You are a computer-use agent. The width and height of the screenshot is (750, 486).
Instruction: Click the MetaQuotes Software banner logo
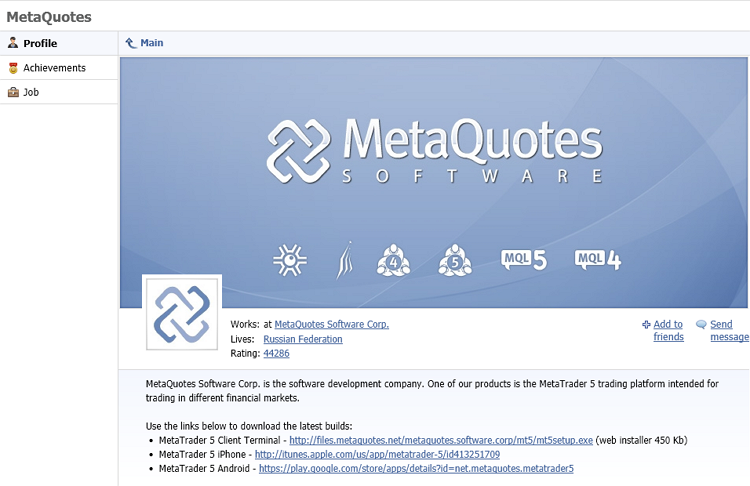click(x=434, y=151)
